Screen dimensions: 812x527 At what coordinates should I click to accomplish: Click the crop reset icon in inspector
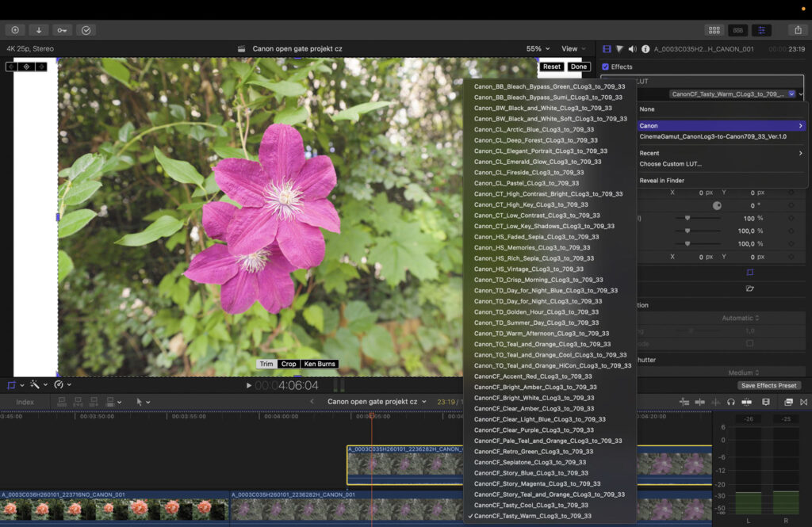tap(750, 273)
